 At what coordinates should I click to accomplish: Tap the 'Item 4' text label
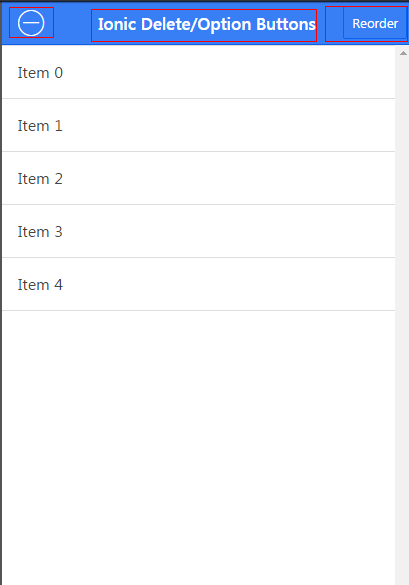[x=40, y=285]
